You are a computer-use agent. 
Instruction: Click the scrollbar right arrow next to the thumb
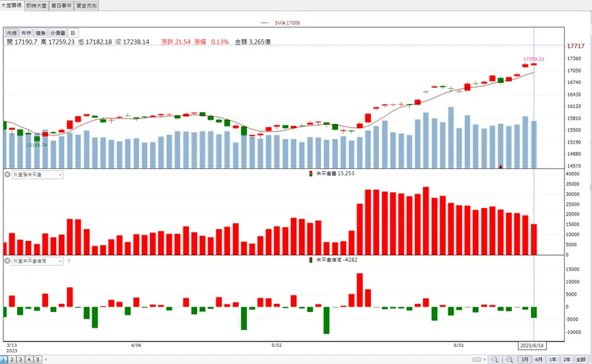[485, 359]
